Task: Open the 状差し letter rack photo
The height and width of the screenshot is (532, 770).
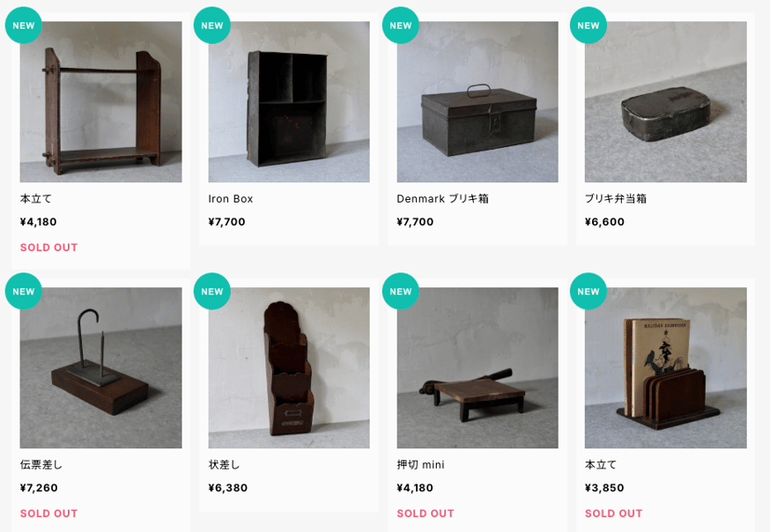Action: click(x=289, y=367)
